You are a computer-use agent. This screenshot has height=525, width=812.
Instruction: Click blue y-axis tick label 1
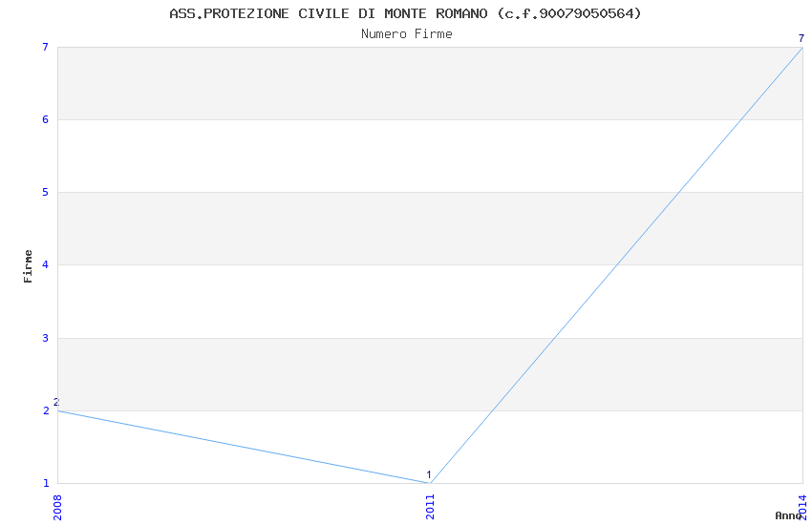[x=44, y=483]
